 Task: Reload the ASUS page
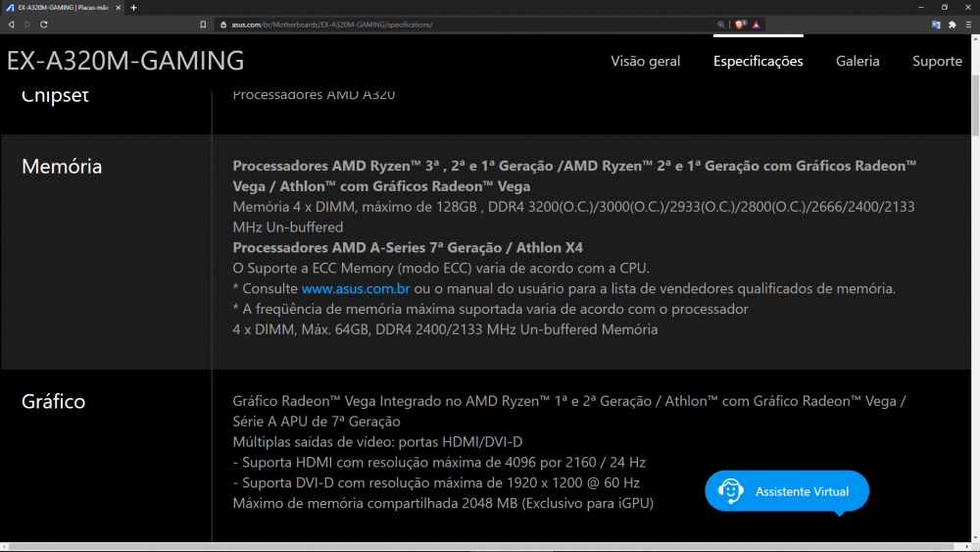[44, 24]
